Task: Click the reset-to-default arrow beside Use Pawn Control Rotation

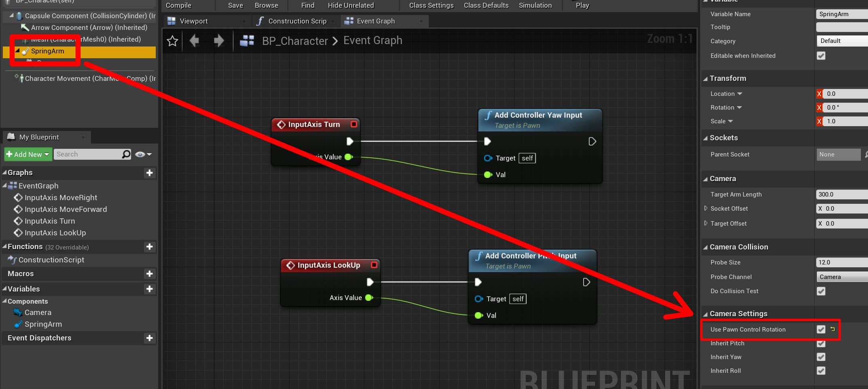Action: pyautogui.click(x=832, y=329)
